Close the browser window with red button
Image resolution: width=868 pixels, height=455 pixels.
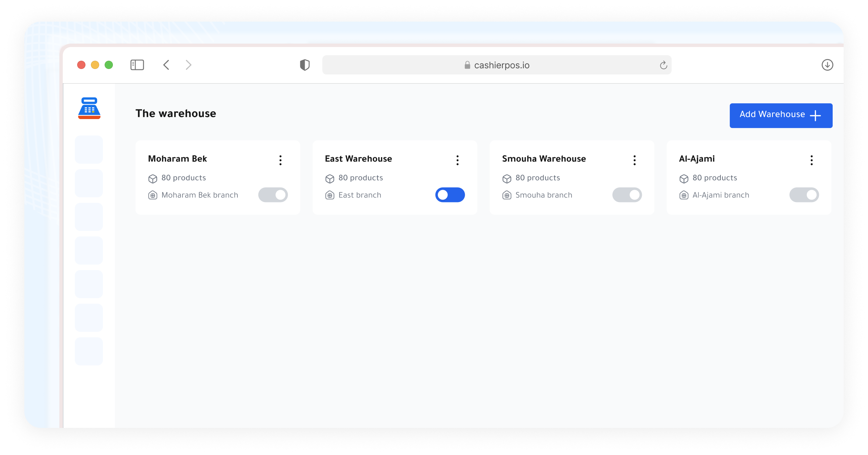pos(81,65)
